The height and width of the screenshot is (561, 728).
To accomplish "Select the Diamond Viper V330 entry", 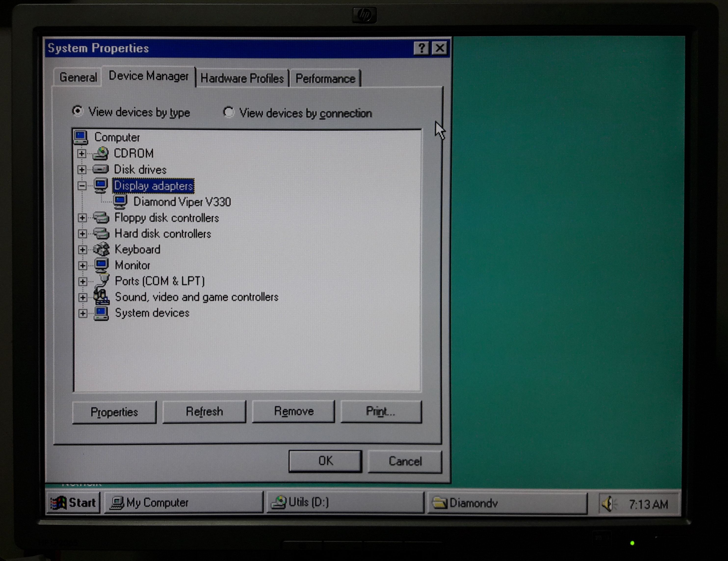I will pyautogui.click(x=182, y=202).
